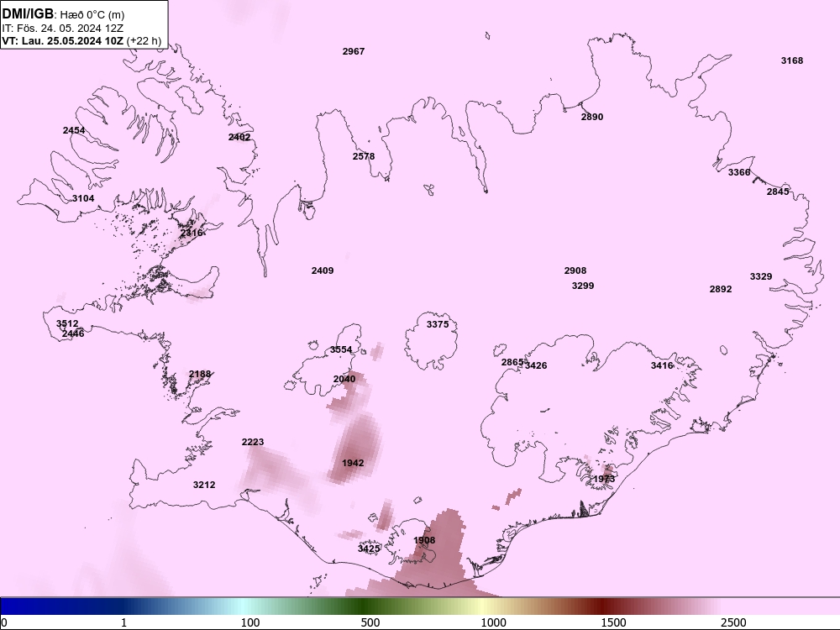840x630 pixels.
Task: Click the 2908 label
Action: tap(575, 270)
